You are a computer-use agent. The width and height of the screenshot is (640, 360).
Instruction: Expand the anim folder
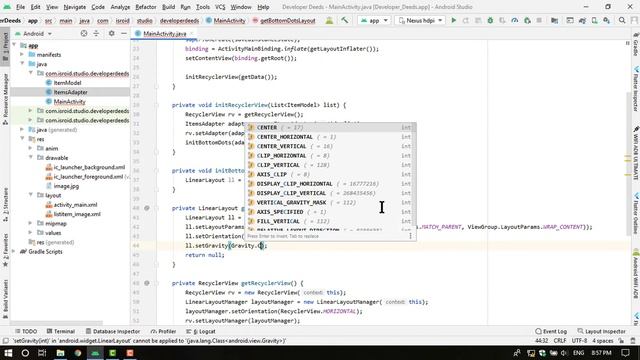[31, 149]
